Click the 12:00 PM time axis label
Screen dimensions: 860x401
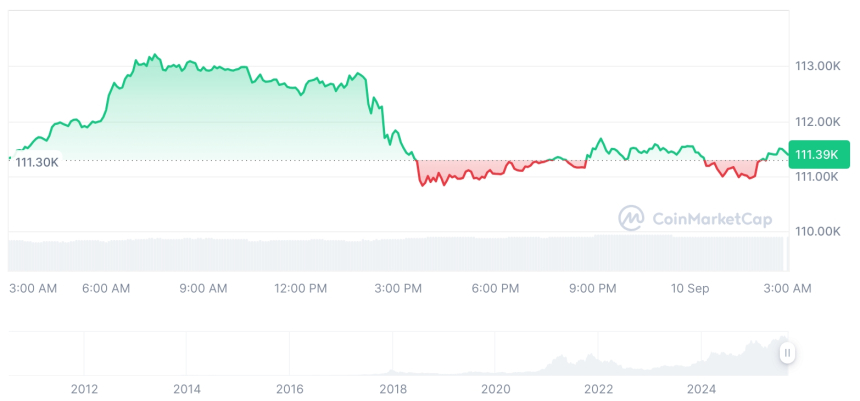coord(300,288)
